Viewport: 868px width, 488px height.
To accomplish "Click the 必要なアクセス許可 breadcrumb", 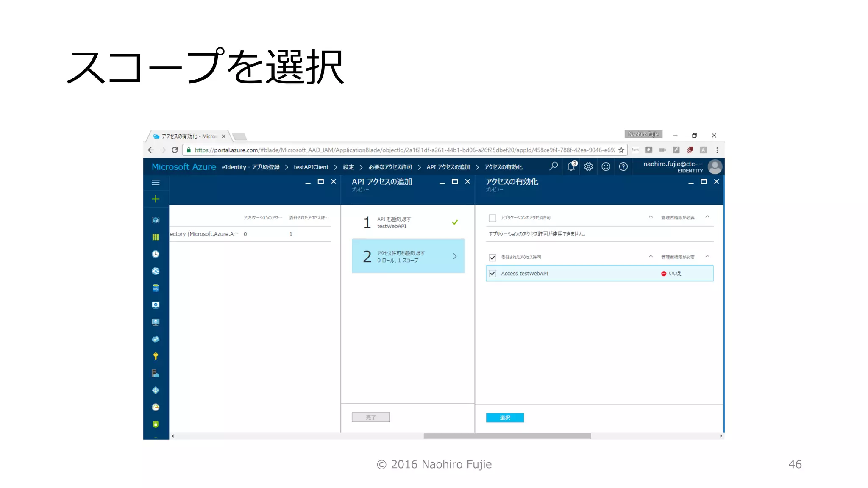I will (x=390, y=167).
